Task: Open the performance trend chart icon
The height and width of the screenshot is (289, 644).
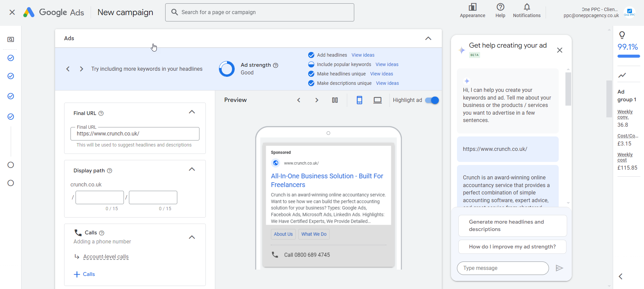Action: [622, 75]
